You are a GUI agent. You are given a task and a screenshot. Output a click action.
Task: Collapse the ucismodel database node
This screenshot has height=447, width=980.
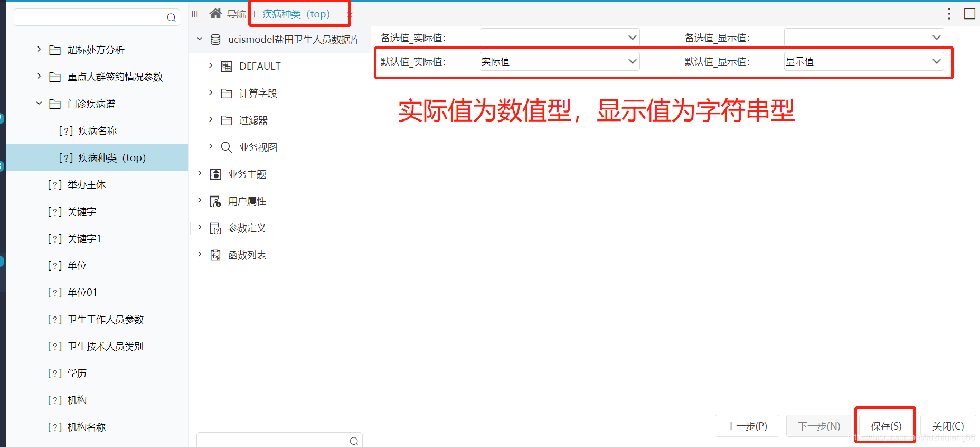coord(200,39)
